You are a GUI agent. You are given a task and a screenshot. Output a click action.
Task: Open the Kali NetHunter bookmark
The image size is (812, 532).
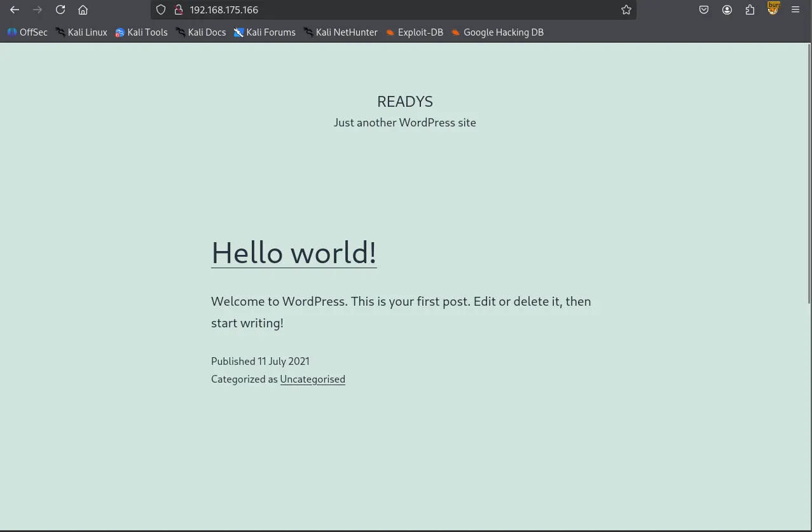pyautogui.click(x=340, y=32)
